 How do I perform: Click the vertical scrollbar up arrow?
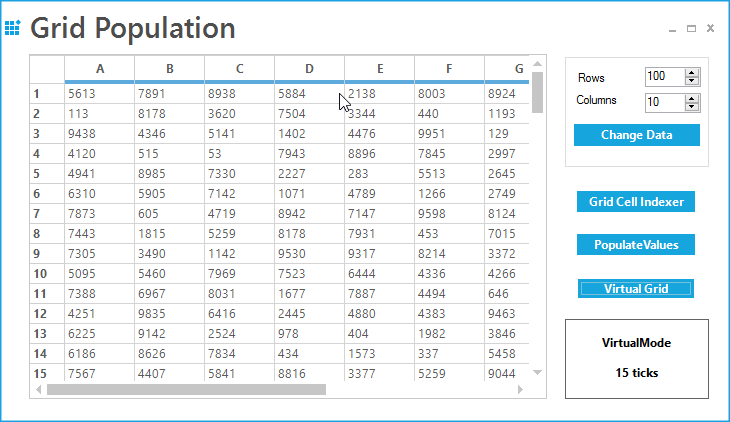click(x=537, y=64)
